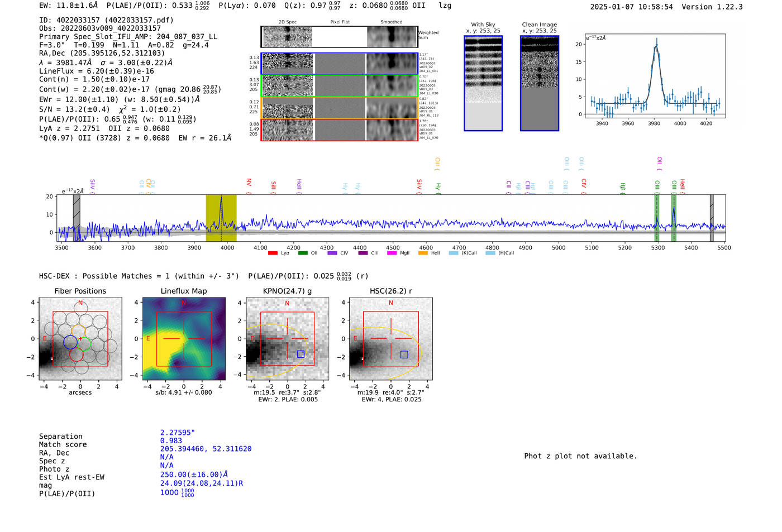The height and width of the screenshot is (532, 782).
Task: Click the Smoothed column header
Action: point(392,22)
